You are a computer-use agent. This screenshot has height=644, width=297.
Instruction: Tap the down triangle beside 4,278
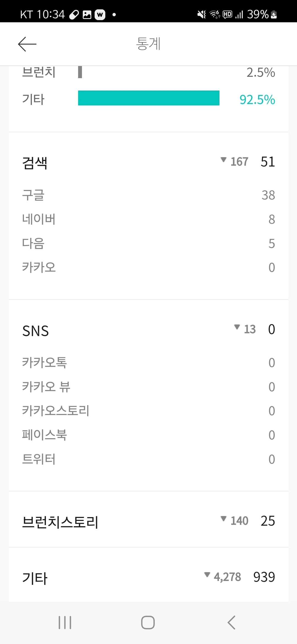pos(207,575)
